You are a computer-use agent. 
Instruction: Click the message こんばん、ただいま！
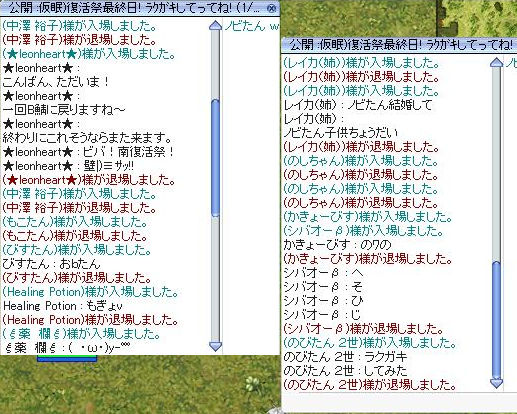(56, 82)
